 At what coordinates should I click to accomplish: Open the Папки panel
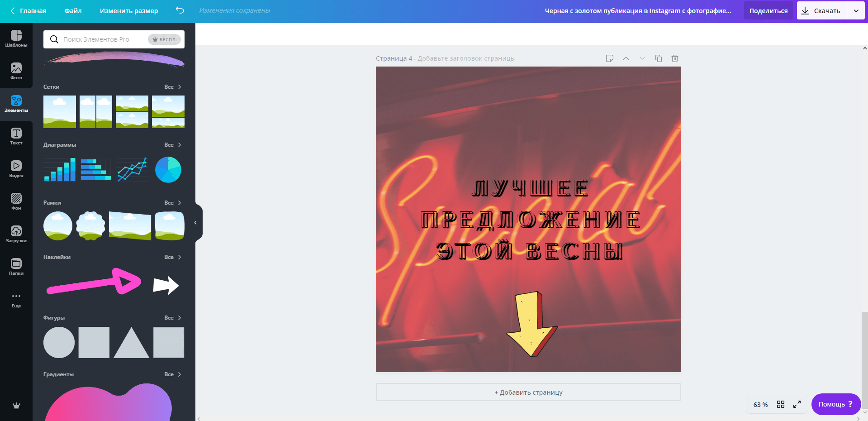click(x=16, y=266)
